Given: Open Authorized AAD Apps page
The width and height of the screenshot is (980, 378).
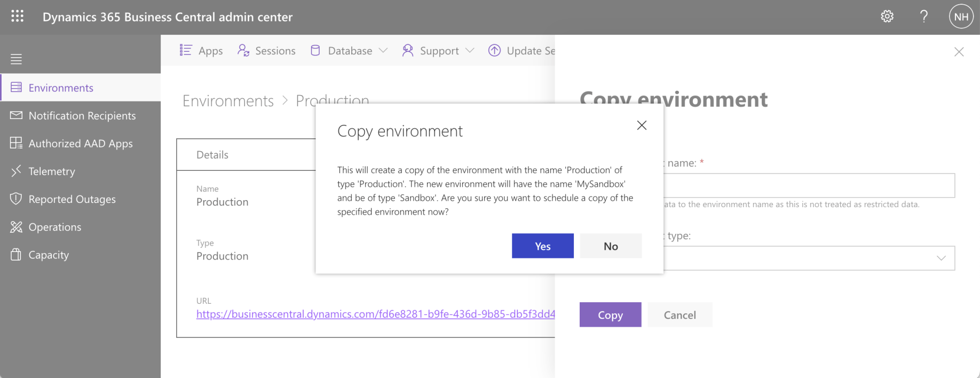Looking at the screenshot, I should coord(80,143).
